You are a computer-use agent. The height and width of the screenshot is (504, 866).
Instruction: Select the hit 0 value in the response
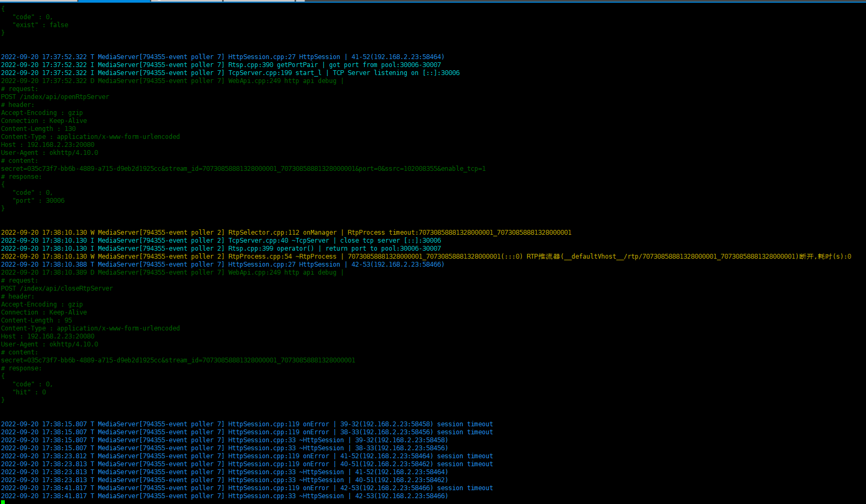pyautogui.click(x=29, y=392)
